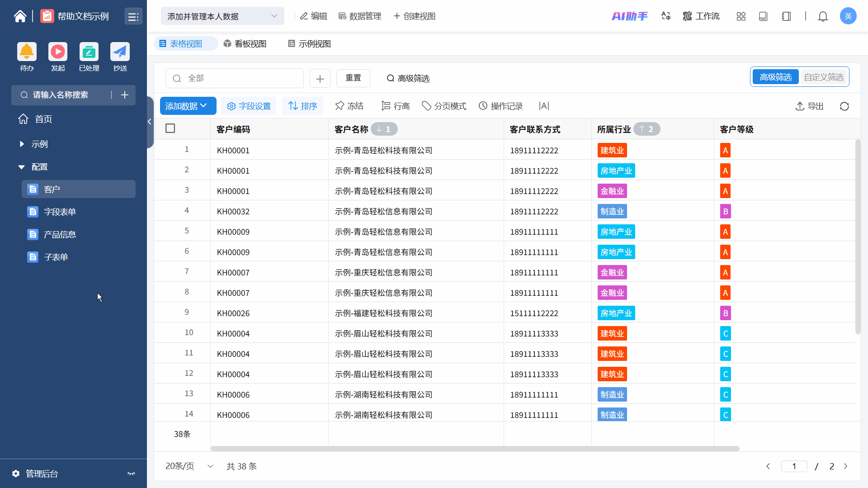Open 子表单 in the sidebar
Image resolution: width=868 pixels, height=488 pixels.
click(79, 257)
